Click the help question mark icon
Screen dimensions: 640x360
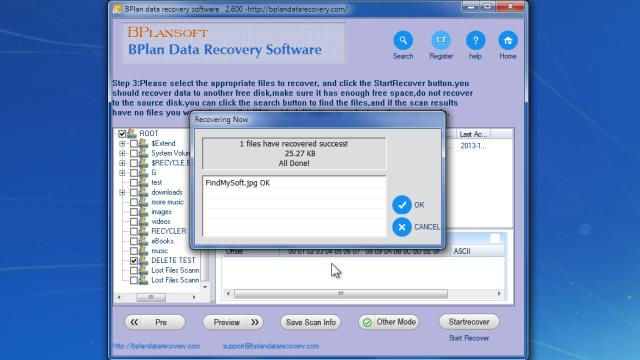coord(475,40)
